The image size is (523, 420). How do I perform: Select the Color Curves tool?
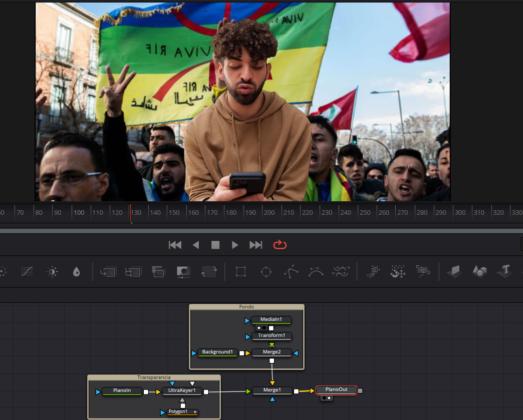coord(27,271)
